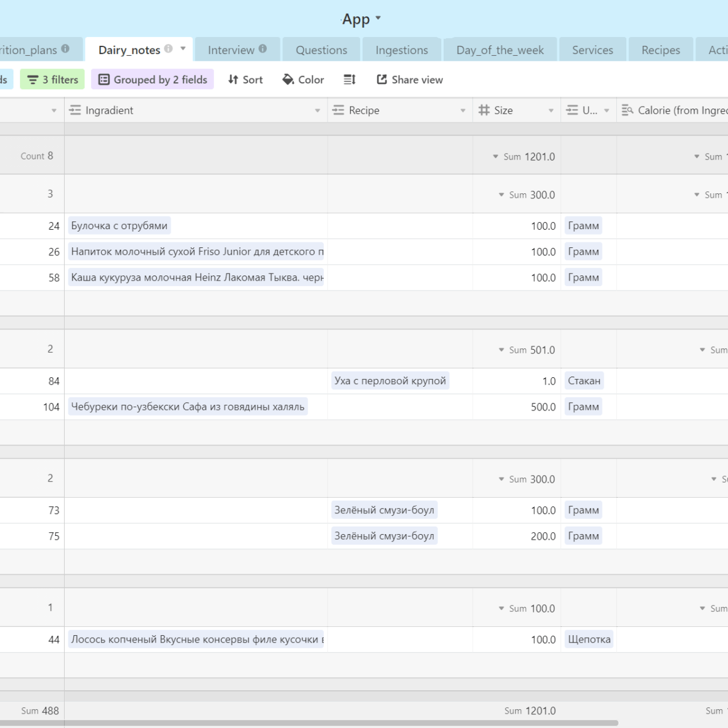728x728 pixels.
Task: Open the Dairy_notes tab dropdown arrow
Action: (183, 48)
